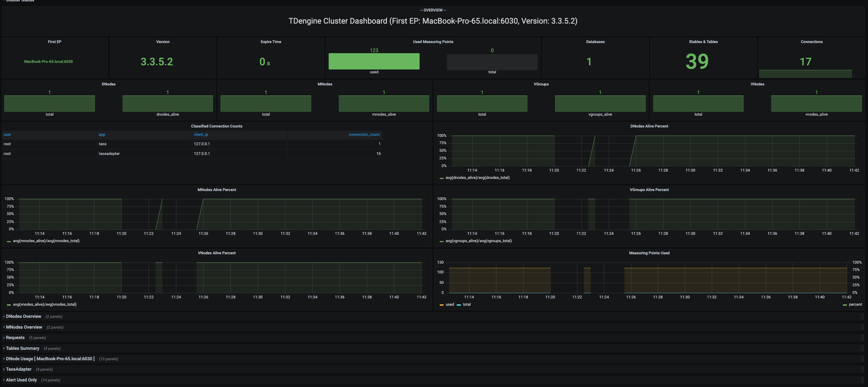The width and height of the screenshot is (868, 387).
Task: Expand the Tables Summary row
Action: click(23, 348)
